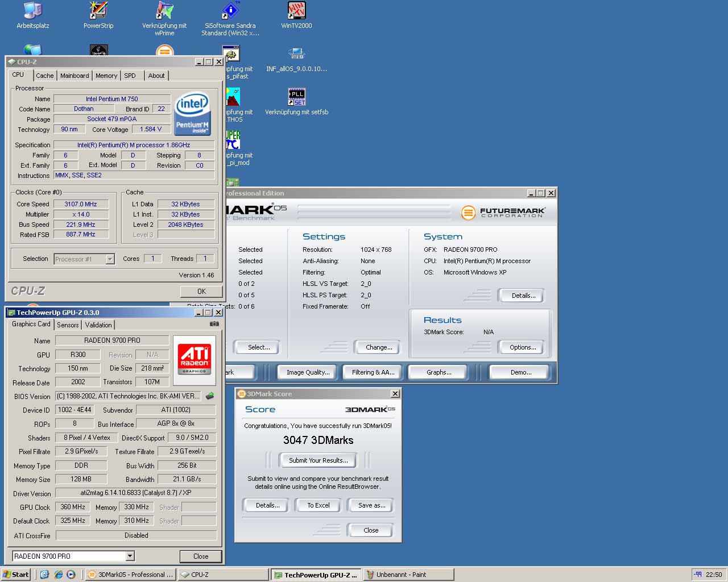Switch to the Mainboard tab in CPU-Z

click(x=75, y=76)
